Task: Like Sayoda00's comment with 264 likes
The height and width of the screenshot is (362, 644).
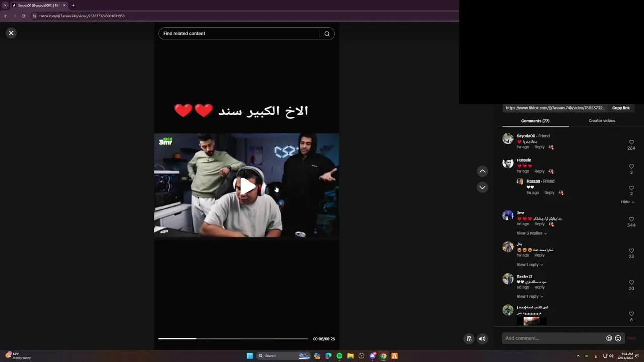Action: pyautogui.click(x=631, y=142)
